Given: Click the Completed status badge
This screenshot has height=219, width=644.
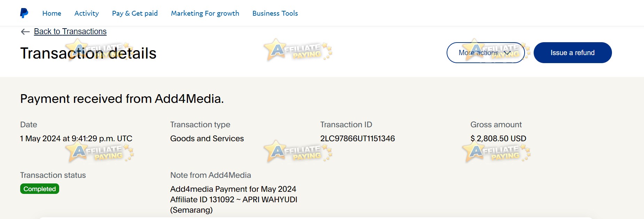Looking at the screenshot, I should click(x=40, y=189).
